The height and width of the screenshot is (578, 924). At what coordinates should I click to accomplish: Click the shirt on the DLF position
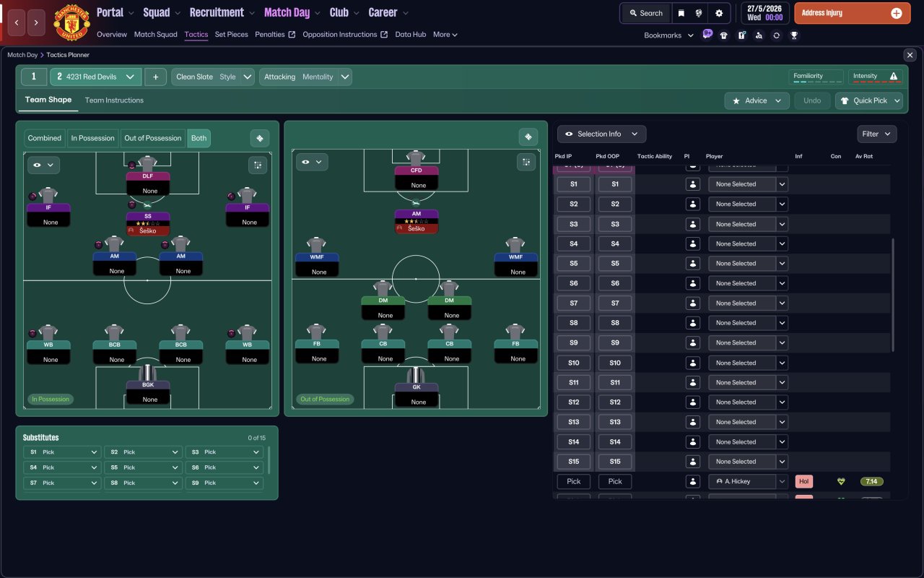(148, 163)
